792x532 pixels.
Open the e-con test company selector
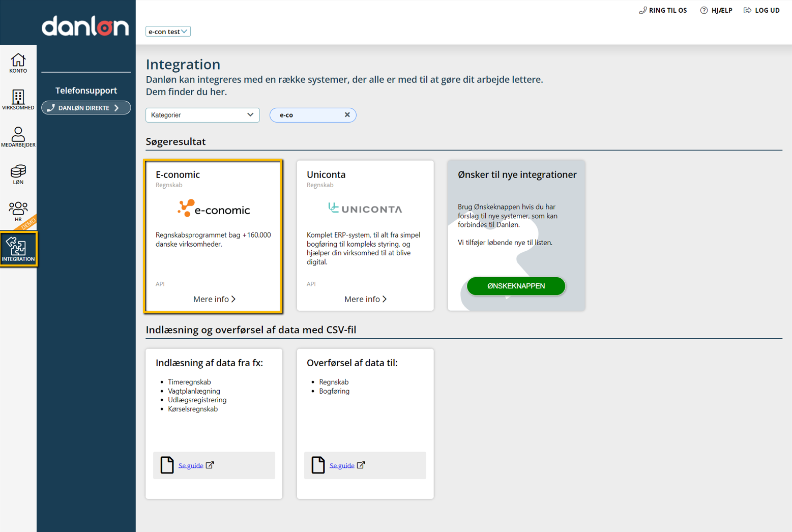coord(168,32)
